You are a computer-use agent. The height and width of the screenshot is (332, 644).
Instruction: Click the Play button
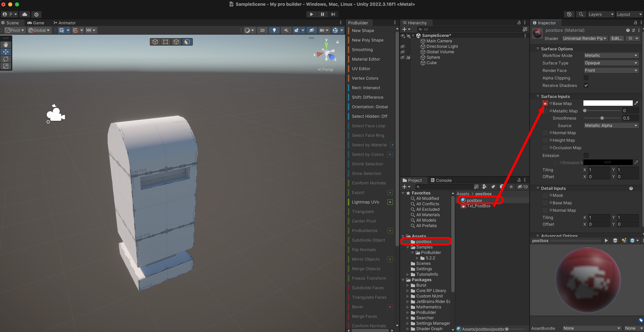coord(311,14)
